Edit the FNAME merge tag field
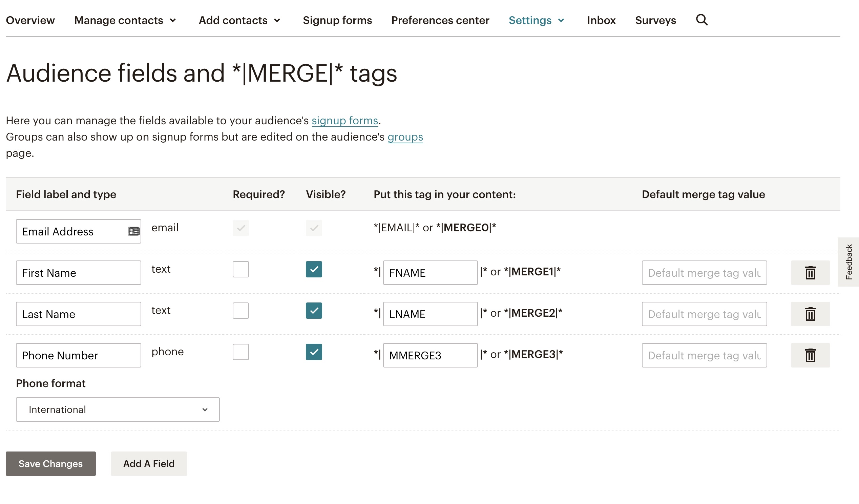Screen dimensions: 859x504 tap(430, 273)
